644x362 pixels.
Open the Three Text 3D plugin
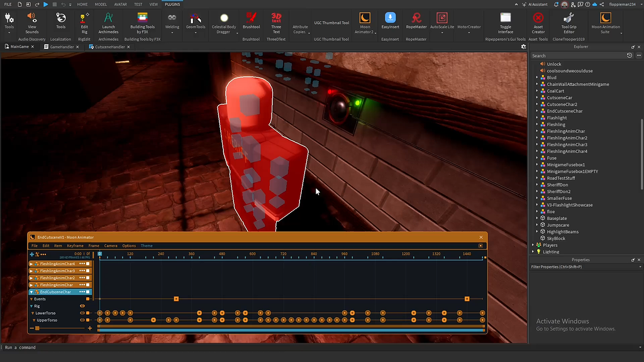pyautogui.click(x=276, y=23)
